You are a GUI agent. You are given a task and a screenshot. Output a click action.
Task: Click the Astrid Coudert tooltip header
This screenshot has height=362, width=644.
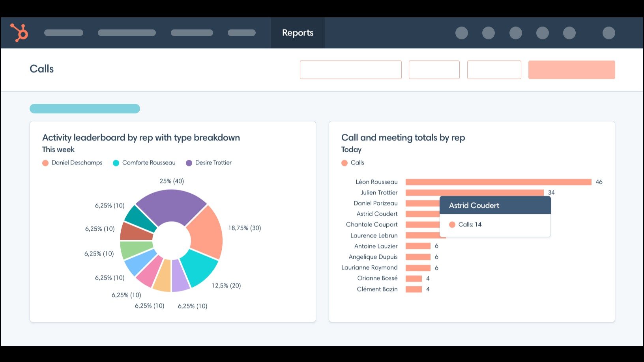(x=495, y=205)
